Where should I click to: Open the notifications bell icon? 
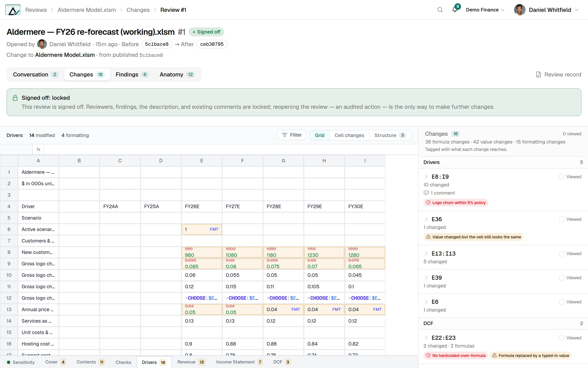[455, 10]
